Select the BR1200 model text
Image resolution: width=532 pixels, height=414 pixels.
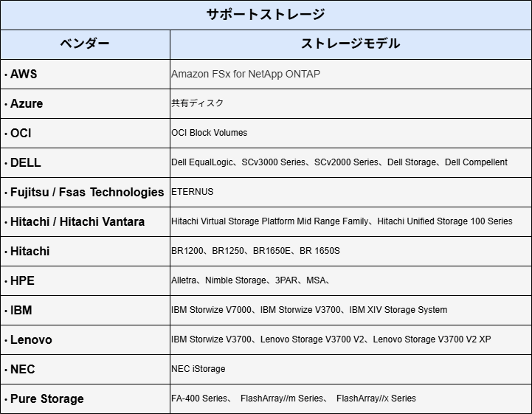coord(187,251)
